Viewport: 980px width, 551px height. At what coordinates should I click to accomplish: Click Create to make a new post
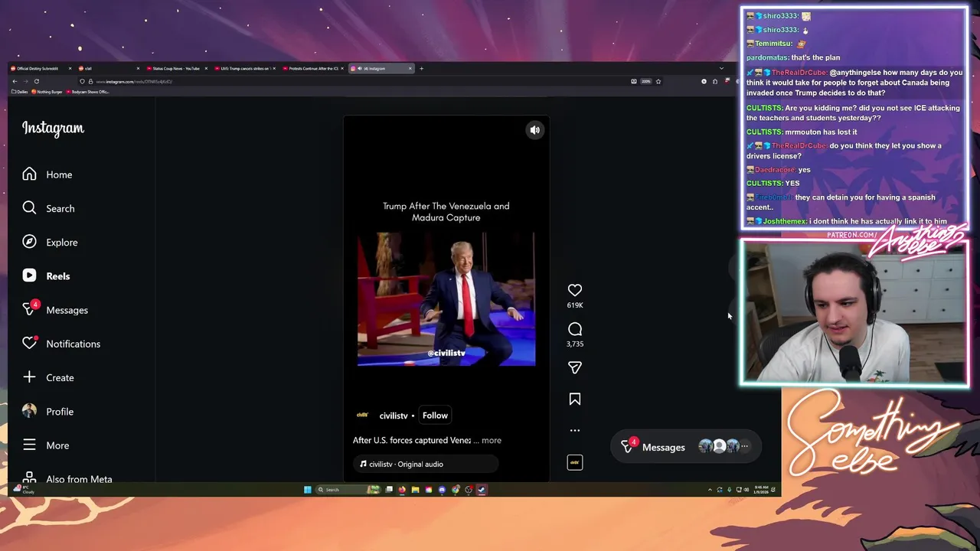48,377
